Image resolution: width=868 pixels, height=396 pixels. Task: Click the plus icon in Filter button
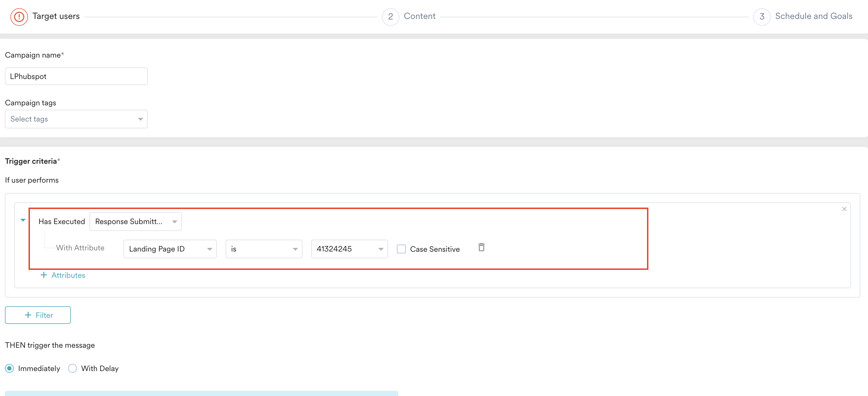[x=28, y=315]
